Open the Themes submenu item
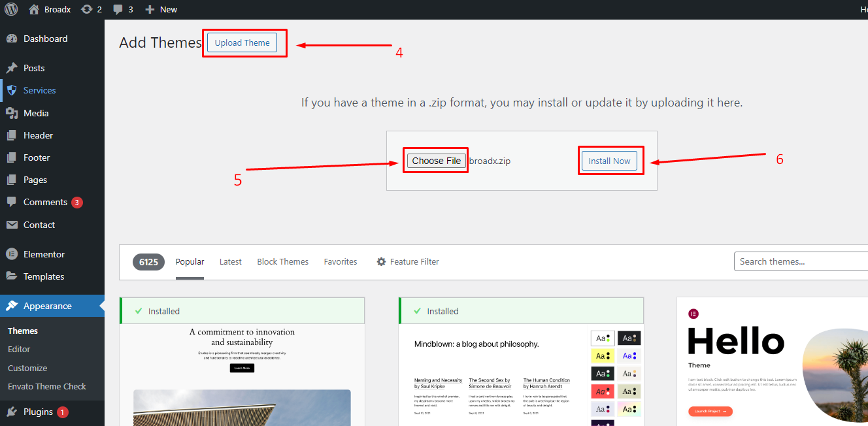This screenshot has height=426, width=868. click(23, 331)
